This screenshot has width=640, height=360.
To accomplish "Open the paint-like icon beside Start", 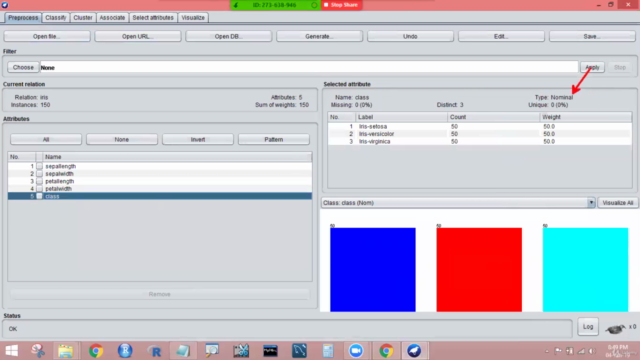I will (38, 351).
